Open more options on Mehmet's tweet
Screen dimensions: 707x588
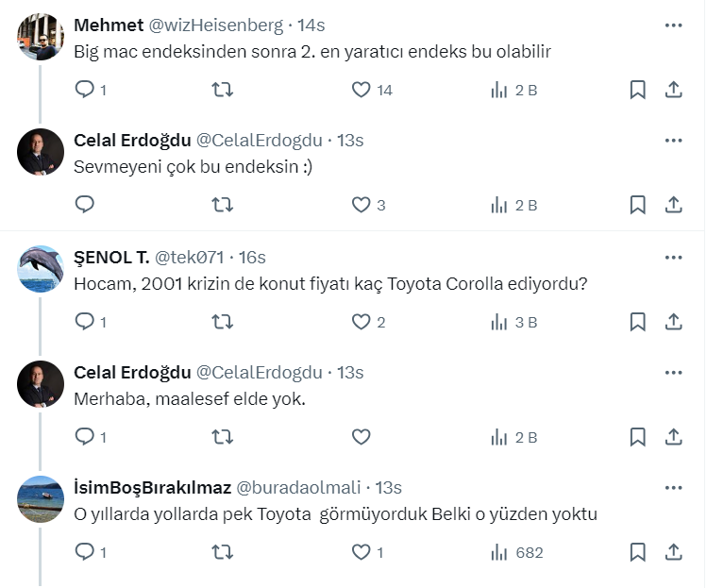pos(673,25)
